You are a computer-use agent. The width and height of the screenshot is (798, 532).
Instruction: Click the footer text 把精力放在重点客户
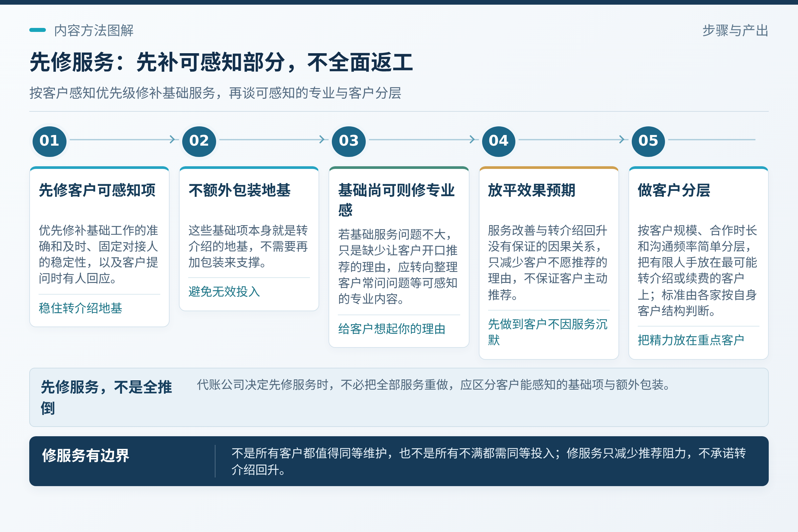pos(691,340)
